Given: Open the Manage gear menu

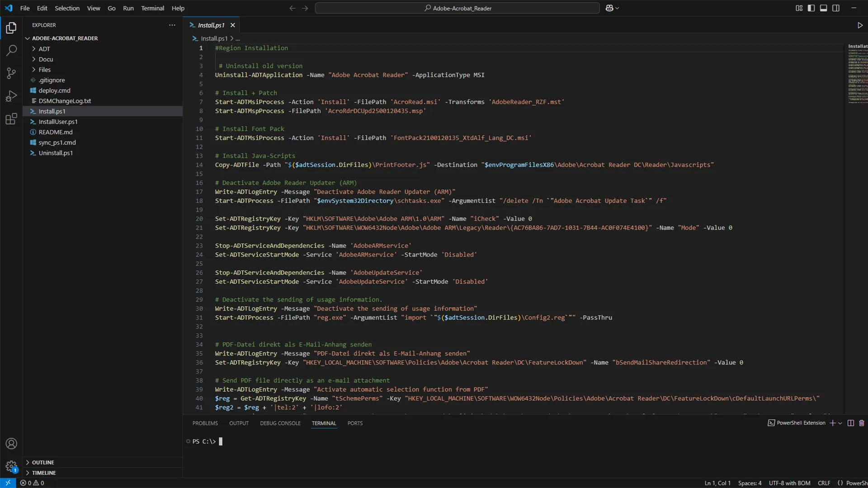Looking at the screenshot, I should click(x=11, y=466).
